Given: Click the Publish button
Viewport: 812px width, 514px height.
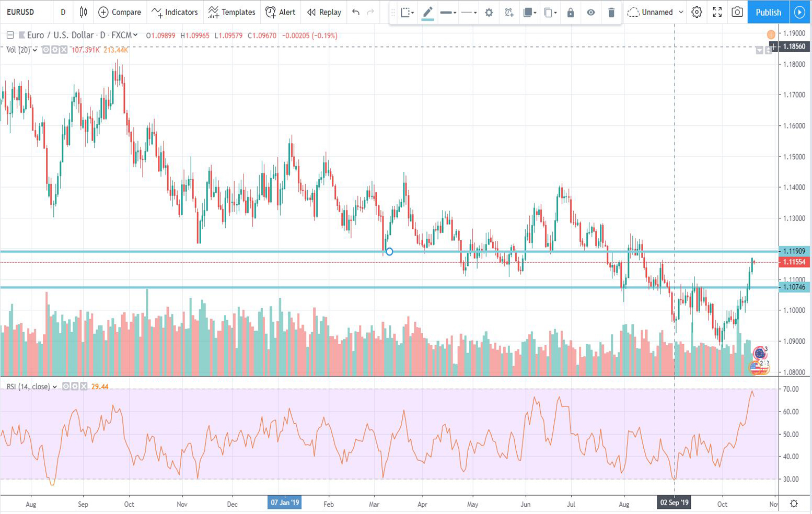Looking at the screenshot, I should 768,12.
